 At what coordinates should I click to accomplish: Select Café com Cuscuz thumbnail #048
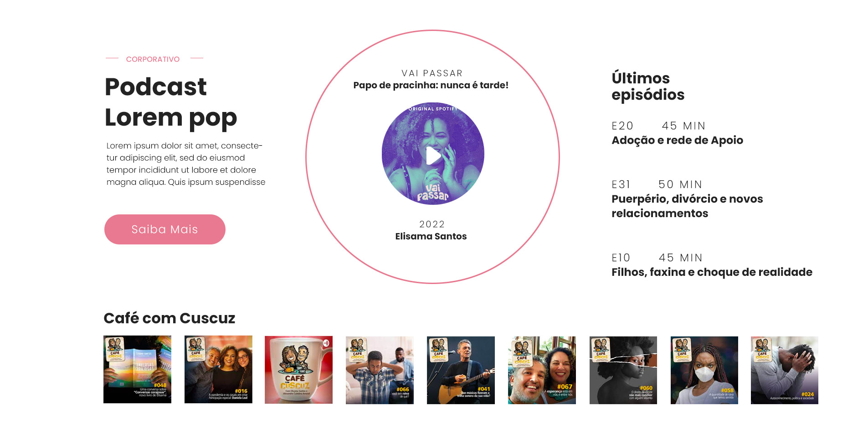(x=137, y=370)
